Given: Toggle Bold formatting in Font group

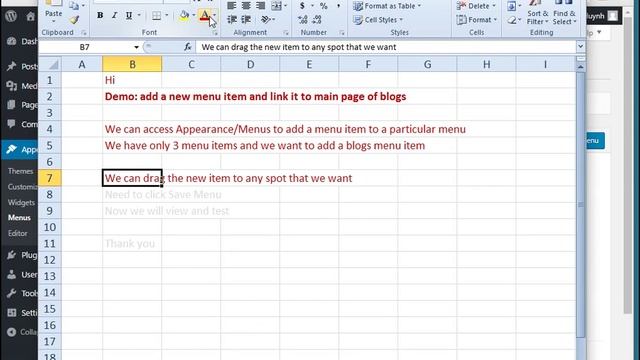Looking at the screenshot, I should 100,16.
